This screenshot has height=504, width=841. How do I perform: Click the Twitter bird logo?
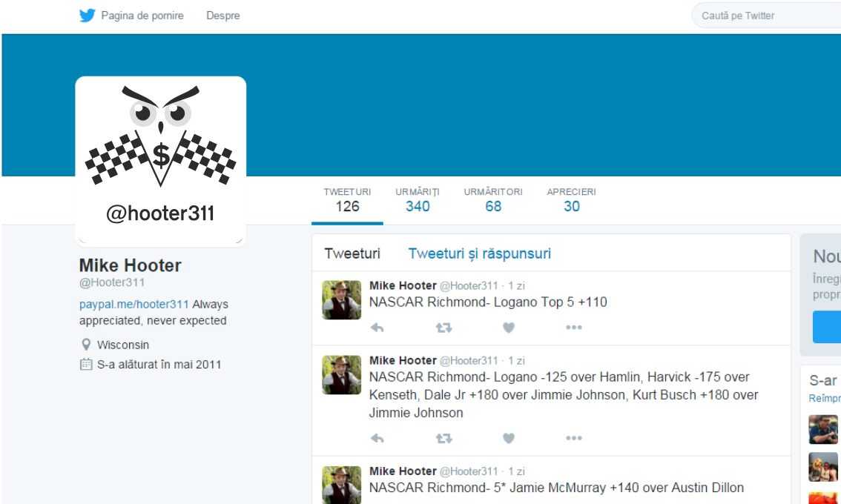pos(88,16)
